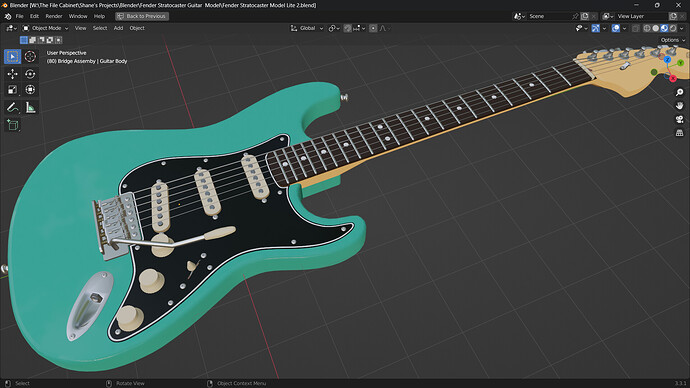Open the object visibility and selectability dropdown
The height and width of the screenshot is (388, 690).
(x=582, y=28)
